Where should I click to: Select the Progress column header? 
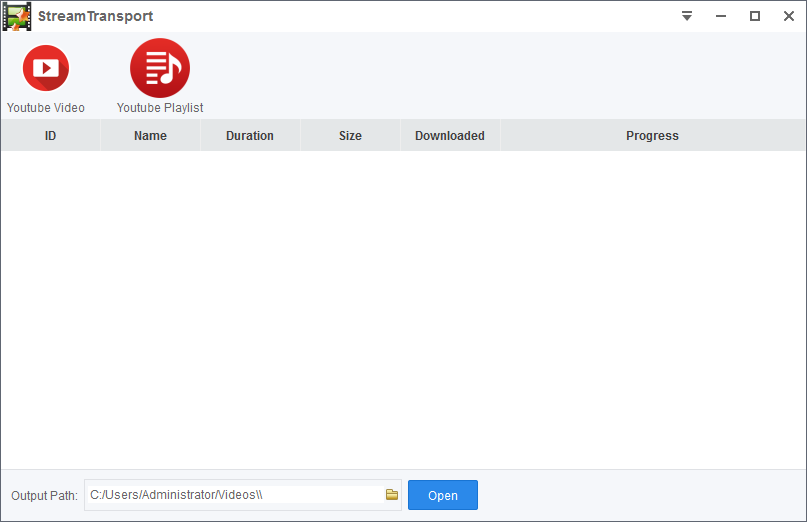coord(652,135)
